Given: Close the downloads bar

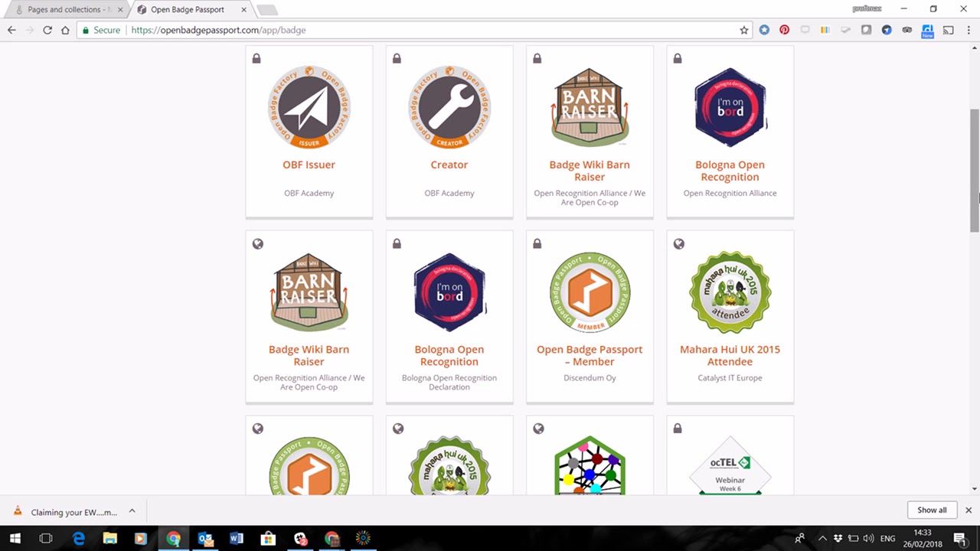Looking at the screenshot, I should coord(968,510).
